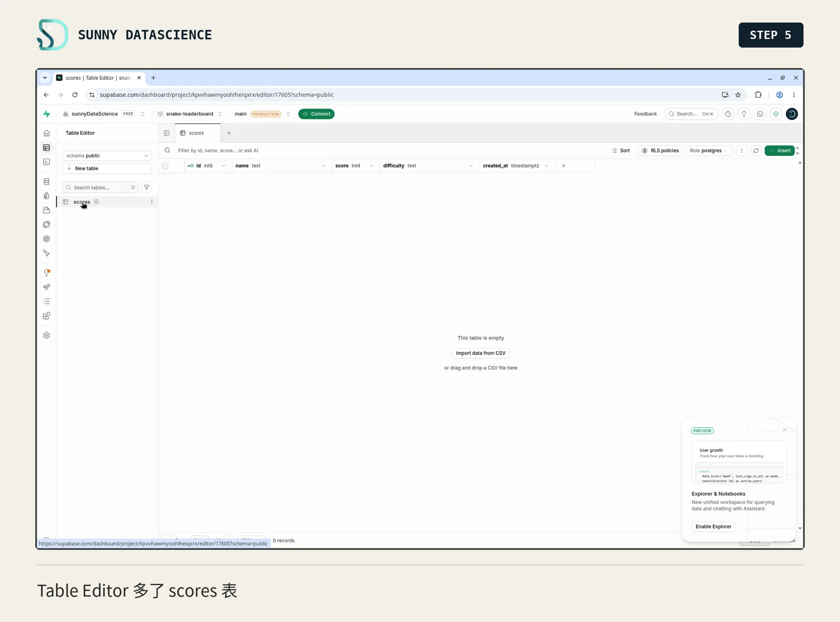Image resolution: width=840 pixels, height=622 pixels.
Task: Click the New table button
Action: click(107, 168)
